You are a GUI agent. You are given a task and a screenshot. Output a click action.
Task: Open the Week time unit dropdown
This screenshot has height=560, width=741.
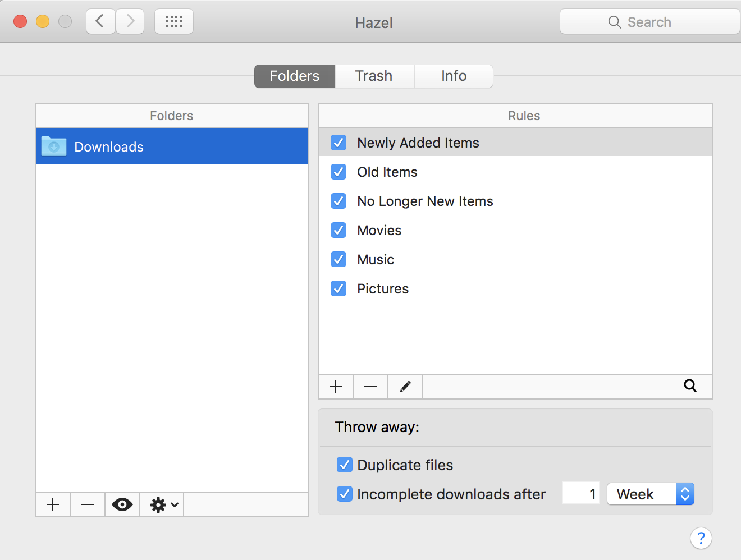(x=651, y=494)
